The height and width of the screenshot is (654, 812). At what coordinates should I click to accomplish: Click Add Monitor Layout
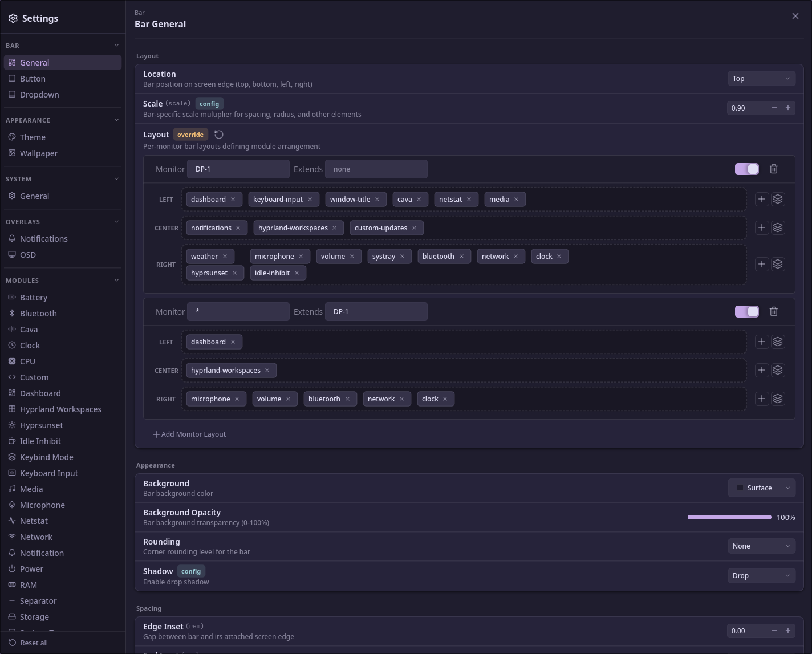[x=189, y=434]
